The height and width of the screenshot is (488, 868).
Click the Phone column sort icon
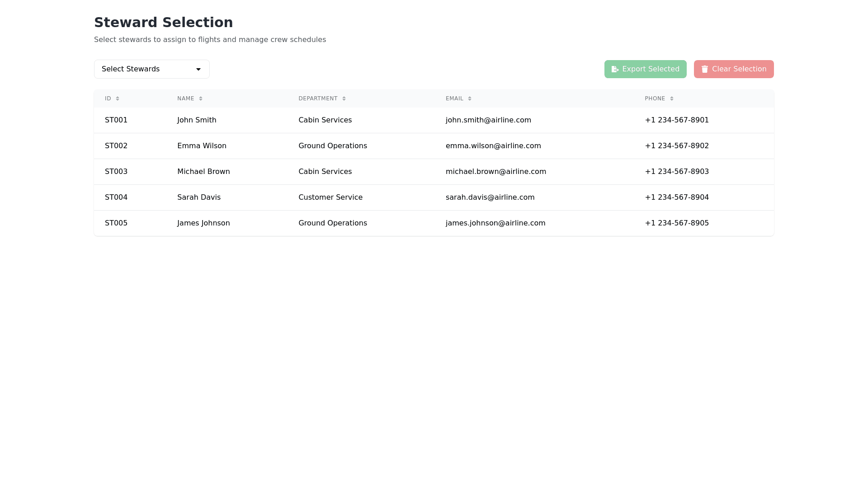[672, 99]
